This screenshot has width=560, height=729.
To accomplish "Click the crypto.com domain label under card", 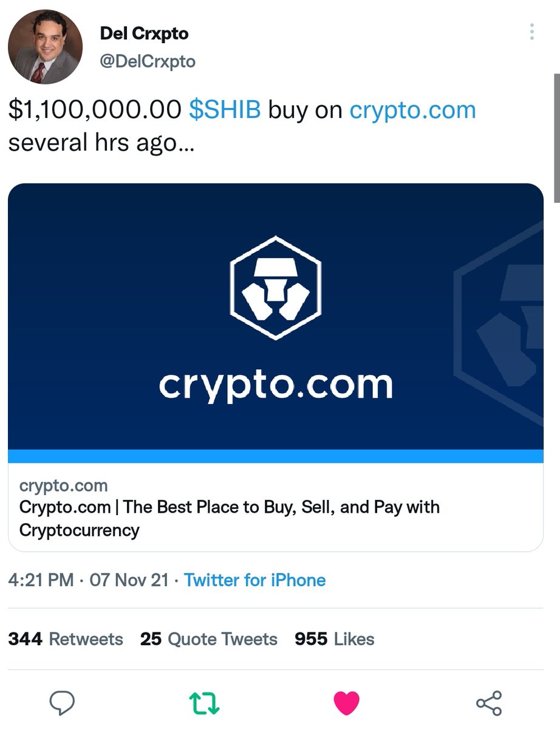I will pos(63,486).
